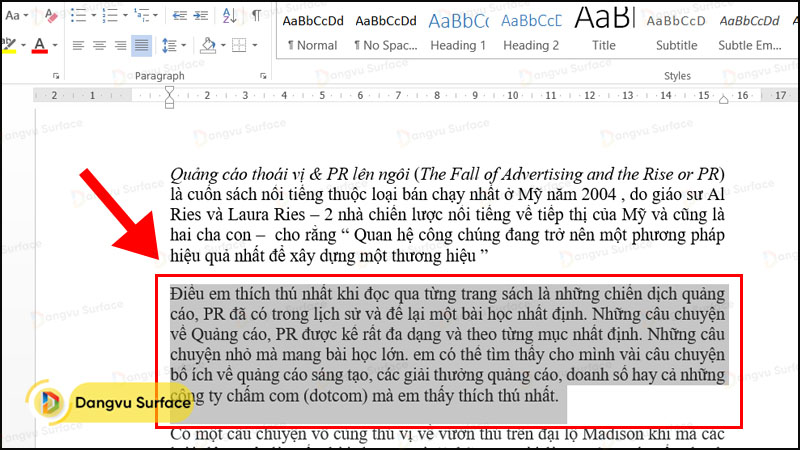Viewport: 800px width, 450px height.
Task: Click the ruler at the 8 mark
Action: pyautogui.click(x=437, y=95)
